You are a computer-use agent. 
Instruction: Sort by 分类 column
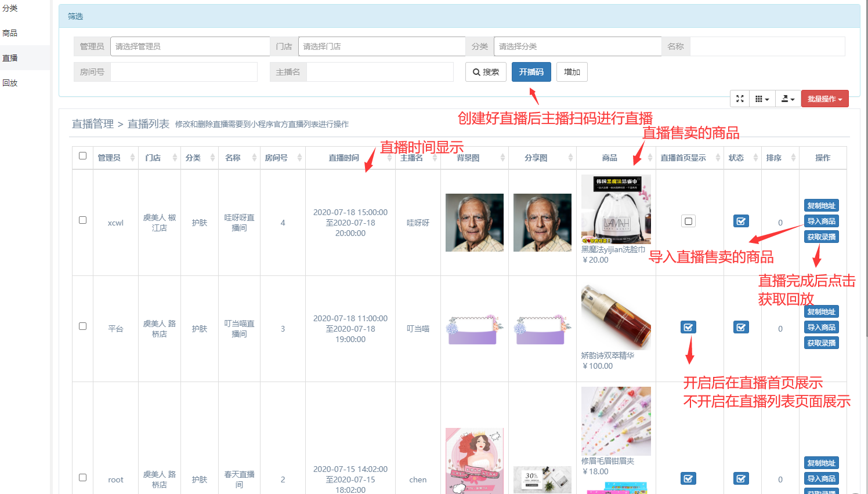(x=200, y=158)
